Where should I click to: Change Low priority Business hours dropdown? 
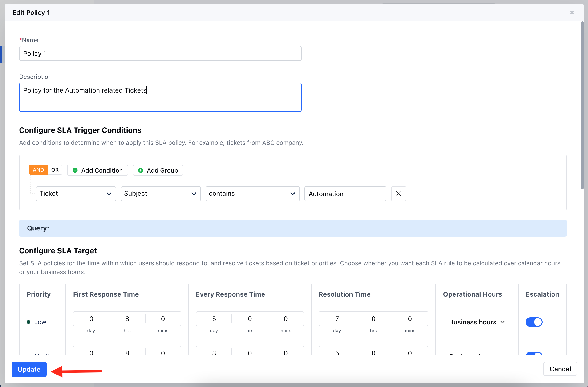477,322
